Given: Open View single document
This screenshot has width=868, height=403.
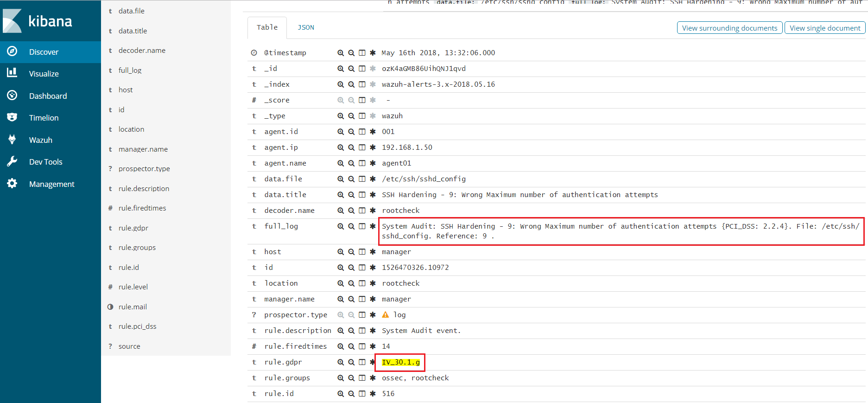Looking at the screenshot, I should (x=824, y=28).
